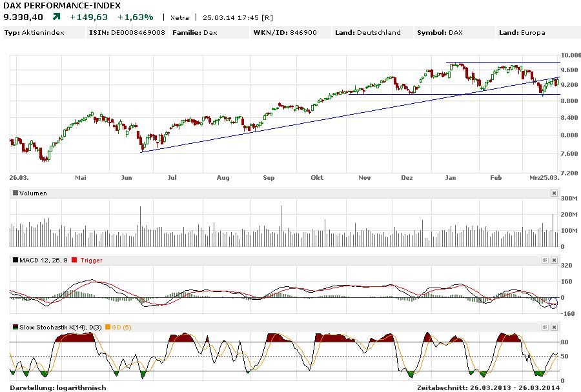
Task: Click the 7.200 price axis label
Action: (569, 173)
